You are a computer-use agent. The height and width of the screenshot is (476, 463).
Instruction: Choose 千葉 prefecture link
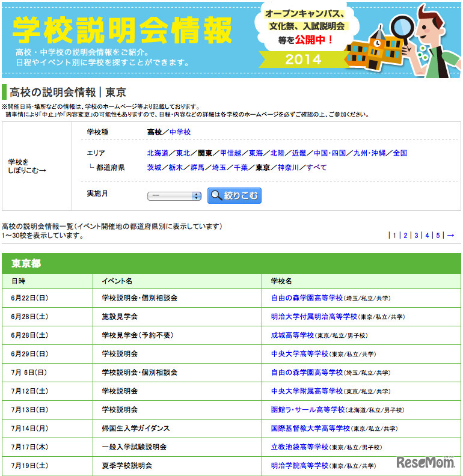coord(241,168)
